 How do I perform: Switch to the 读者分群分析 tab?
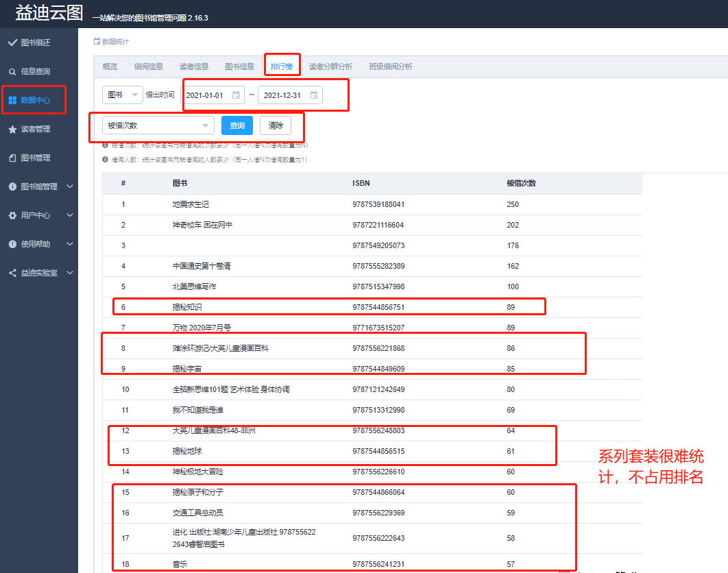click(x=330, y=66)
